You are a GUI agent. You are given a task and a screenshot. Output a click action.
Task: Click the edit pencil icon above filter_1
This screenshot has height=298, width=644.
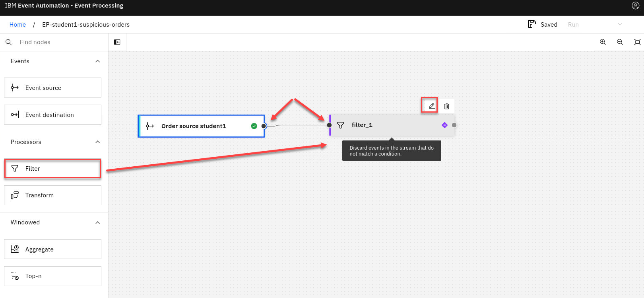coord(431,106)
